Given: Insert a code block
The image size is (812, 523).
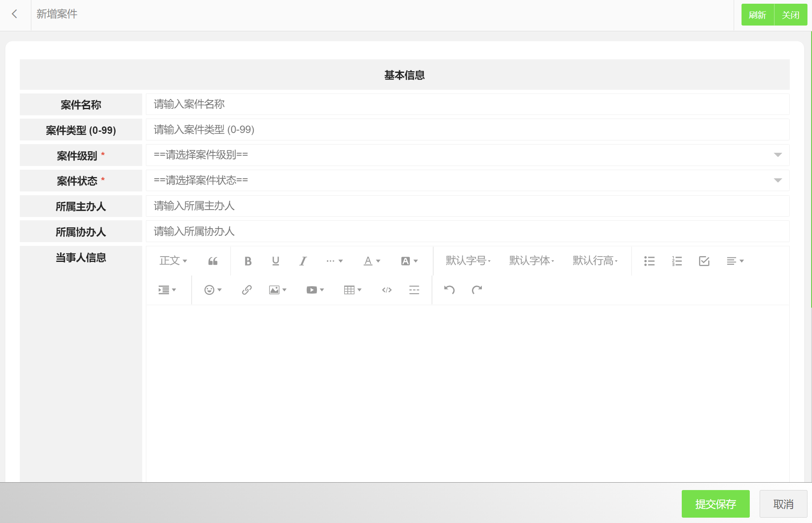Looking at the screenshot, I should pos(387,290).
